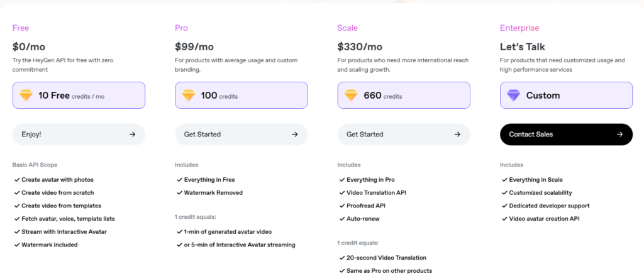The width and height of the screenshot is (644, 276).
Task: Click the yellow diamond icon beside 100 credits
Action: coord(189,96)
